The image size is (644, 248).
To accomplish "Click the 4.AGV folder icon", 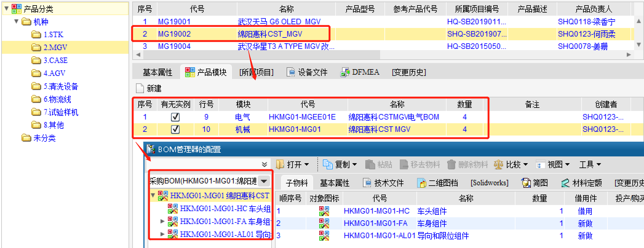I will 36,73.
